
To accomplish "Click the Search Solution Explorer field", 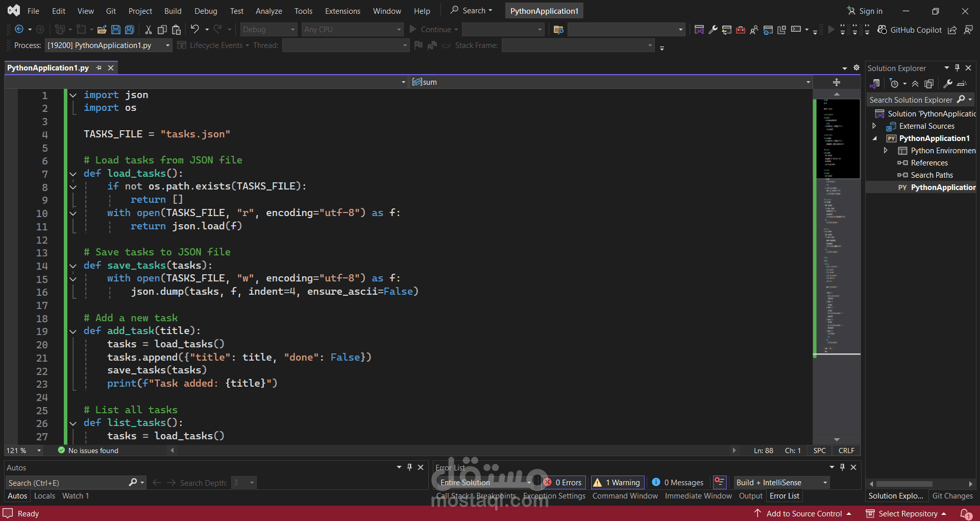I will pos(911,100).
